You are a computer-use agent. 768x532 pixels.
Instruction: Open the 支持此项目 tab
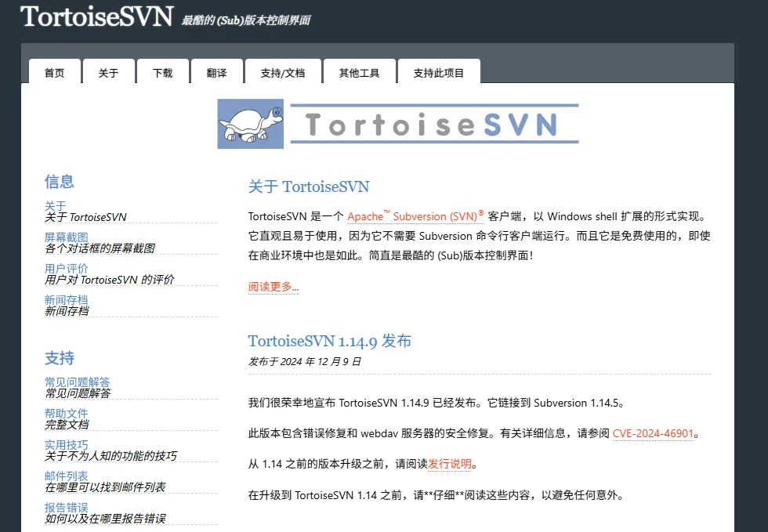tap(438, 73)
